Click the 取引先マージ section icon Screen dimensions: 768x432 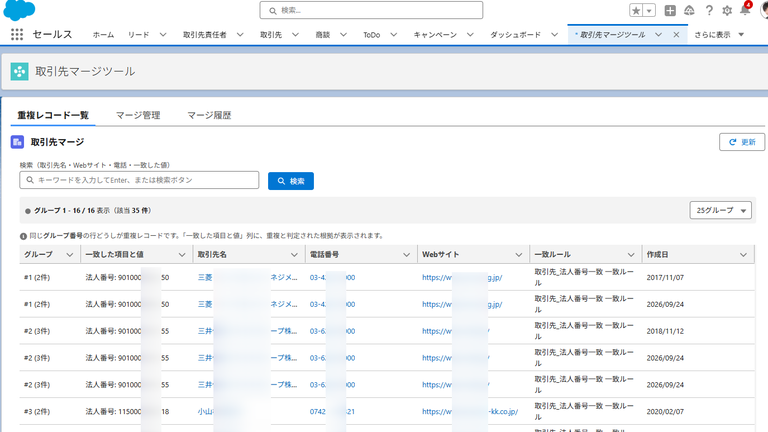[x=18, y=142]
